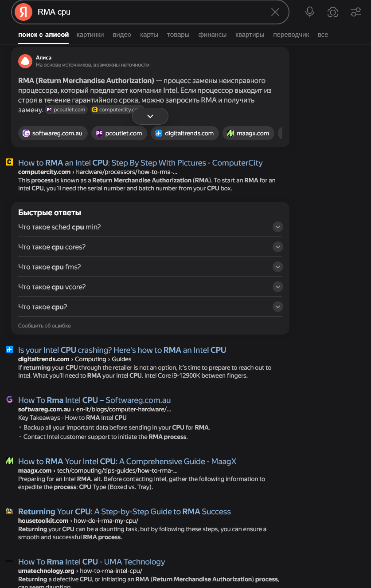This screenshot has height=588, width=371.
Task: Open 'How to RMA an Intel CPU' ComputerCity result
Action: (x=141, y=163)
